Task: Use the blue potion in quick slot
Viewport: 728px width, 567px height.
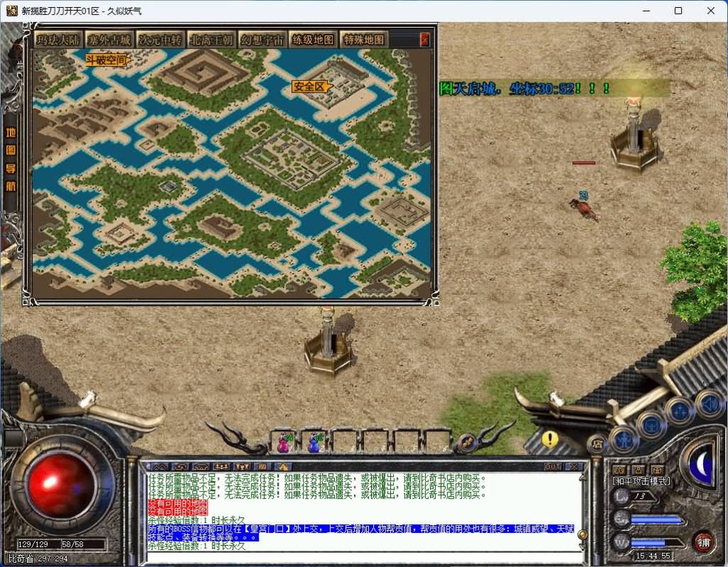Action: tap(314, 443)
